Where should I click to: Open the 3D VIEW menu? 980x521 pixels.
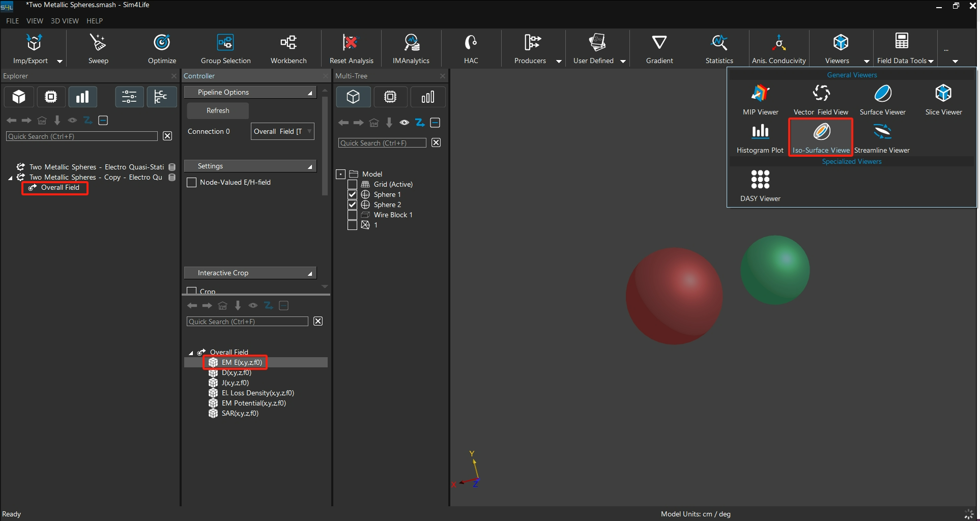(x=65, y=21)
